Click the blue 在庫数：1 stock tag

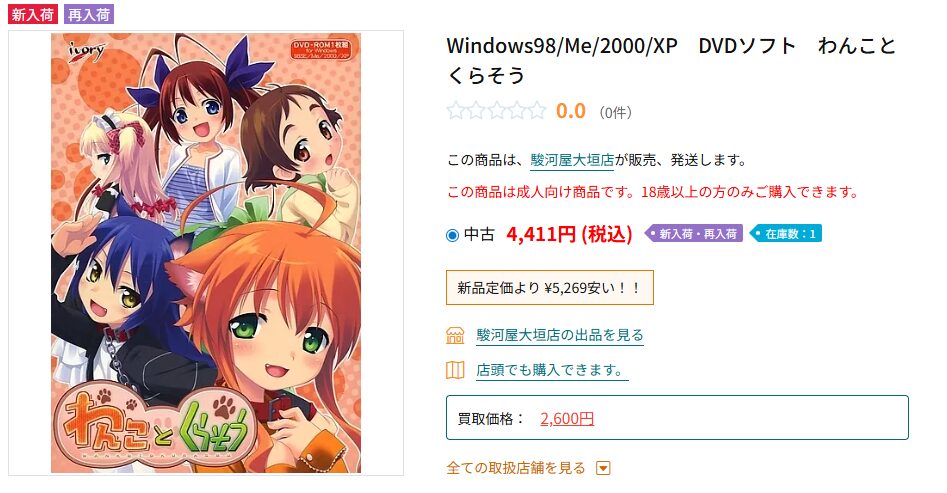click(785, 234)
